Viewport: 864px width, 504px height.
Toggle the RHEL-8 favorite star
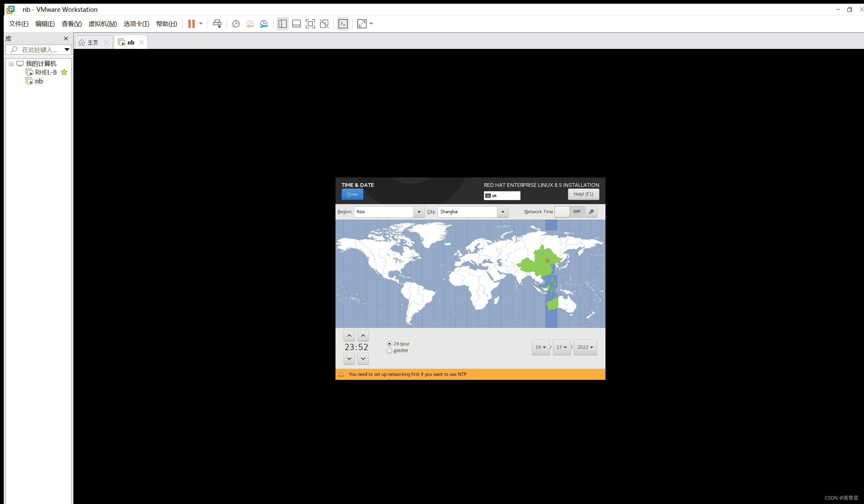coord(64,72)
